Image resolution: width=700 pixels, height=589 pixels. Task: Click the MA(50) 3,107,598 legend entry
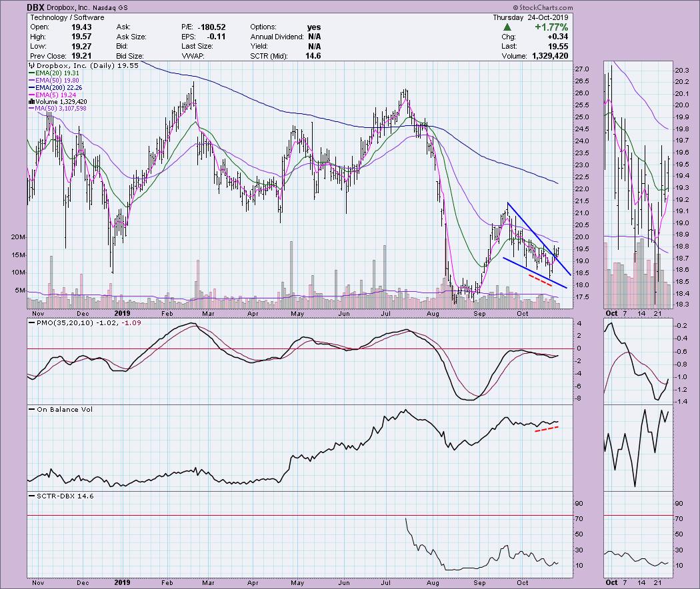(57, 109)
